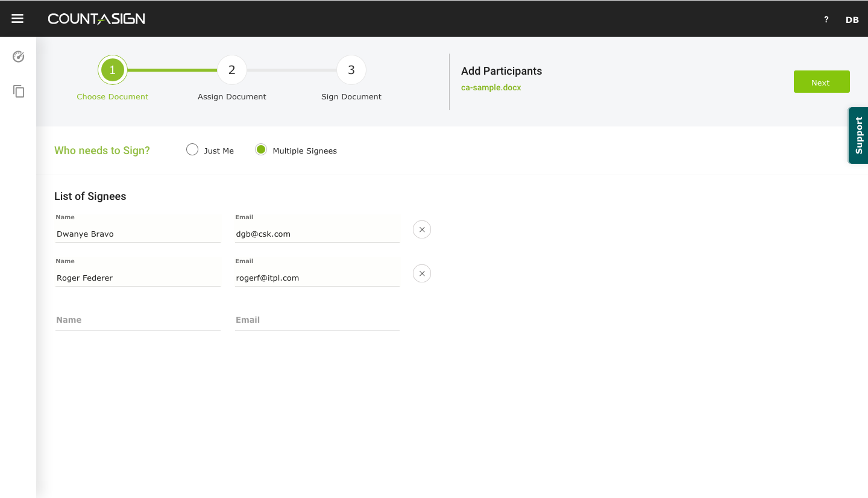The image size is (868, 498).
Task: Open the ca-sample.docx document link
Action: coord(491,87)
